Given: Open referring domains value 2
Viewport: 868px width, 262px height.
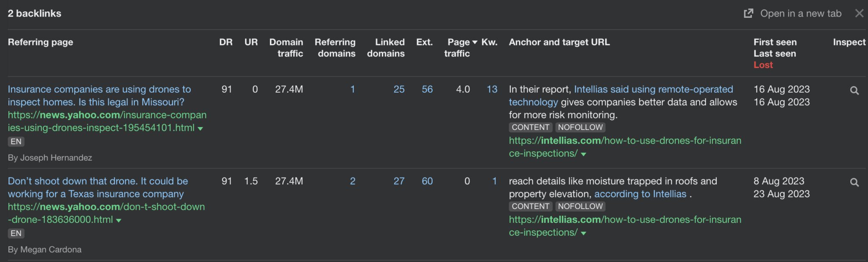Looking at the screenshot, I should pyautogui.click(x=352, y=181).
